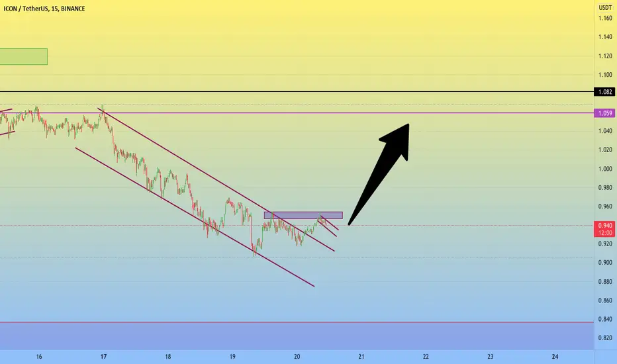
Task: Select the red horizontal line near 0.840
Action: pos(297,322)
